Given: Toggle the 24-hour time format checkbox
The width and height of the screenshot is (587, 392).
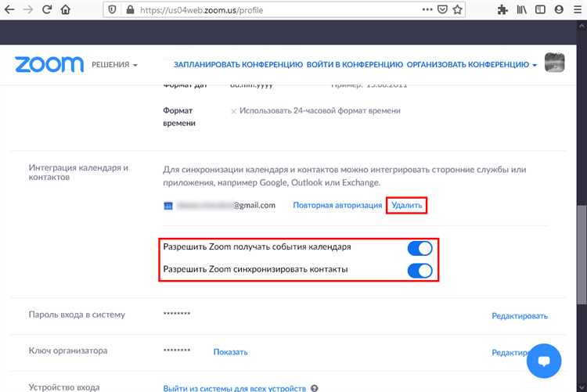Looking at the screenshot, I should [x=233, y=111].
